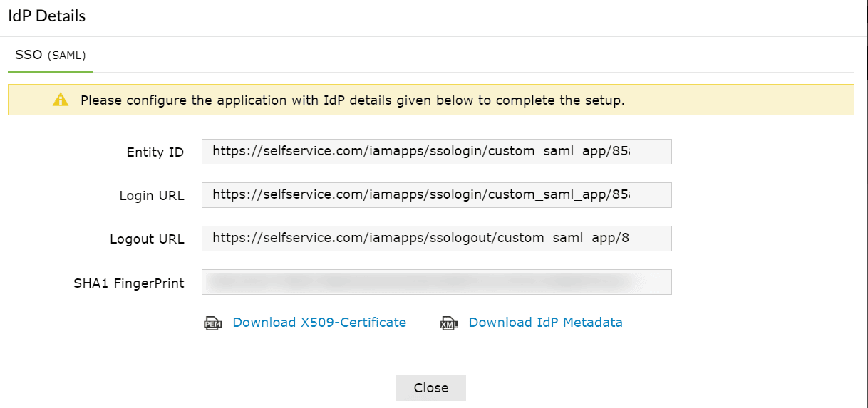Image resolution: width=868 pixels, height=408 pixels.
Task: Switch to the SSO (SAML) tab
Action: pos(50,55)
